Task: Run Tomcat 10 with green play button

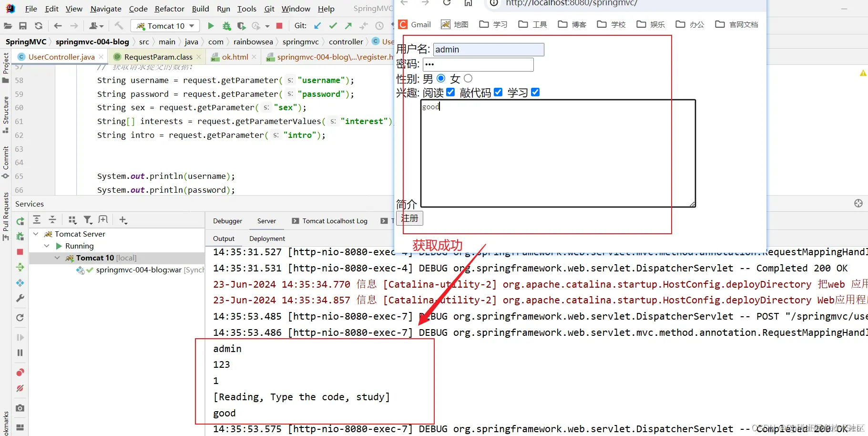Action: 211,26
